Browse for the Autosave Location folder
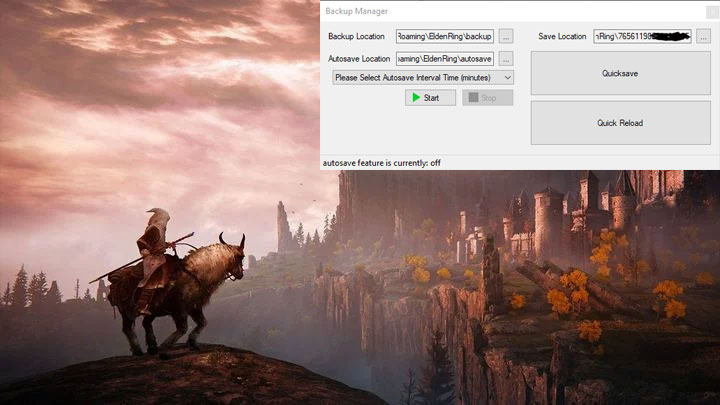 pos(506,59)
